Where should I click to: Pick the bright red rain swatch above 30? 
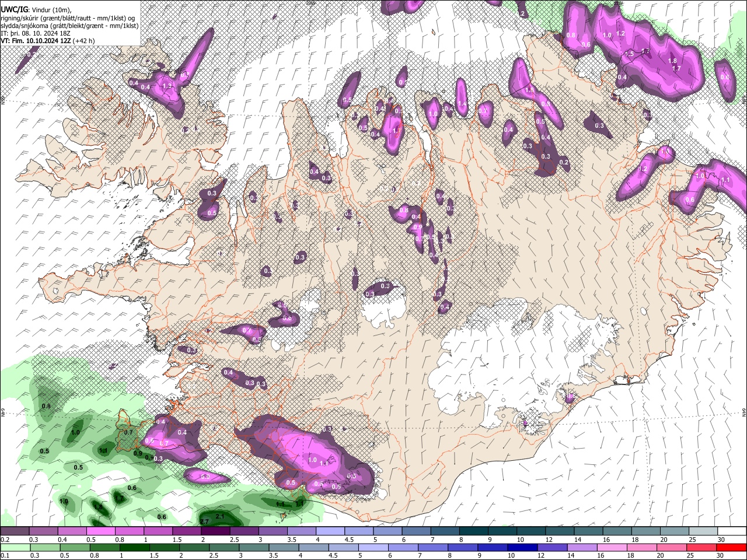[732, 547]
